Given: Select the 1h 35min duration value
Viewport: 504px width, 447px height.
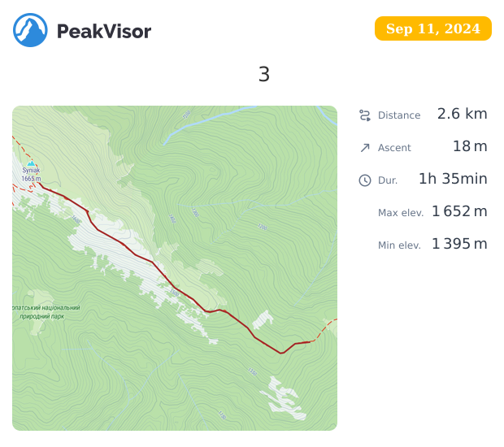Looking at the screenshot, I should coord(453,179).
